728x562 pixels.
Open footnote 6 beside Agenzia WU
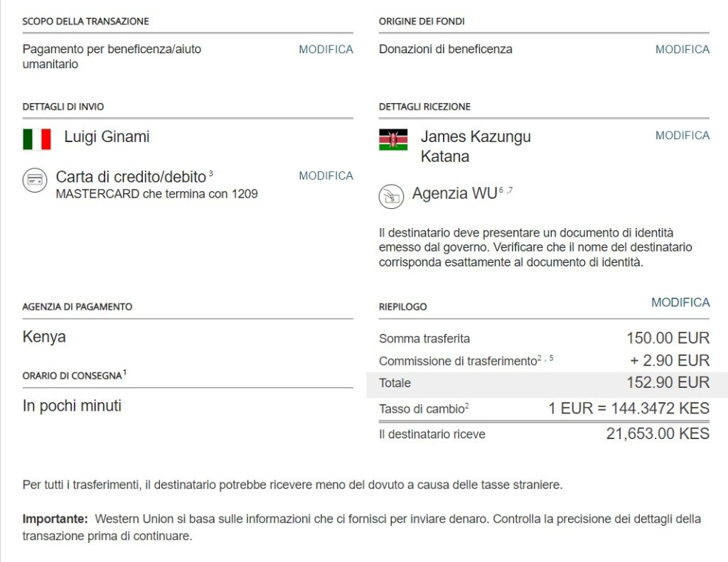(x=501, y=190)
